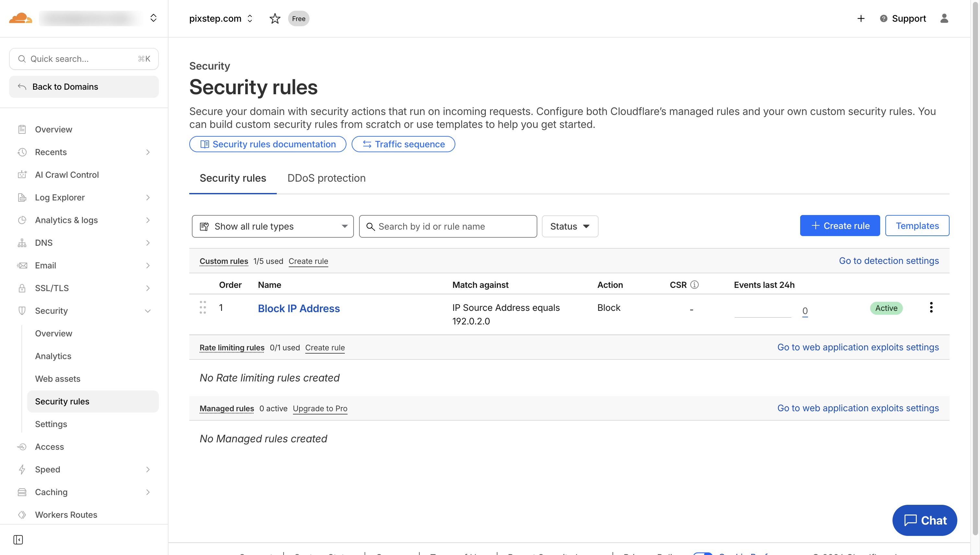
Task: Collapse the sidebar with the bottom-left icon
Action: 18,540
